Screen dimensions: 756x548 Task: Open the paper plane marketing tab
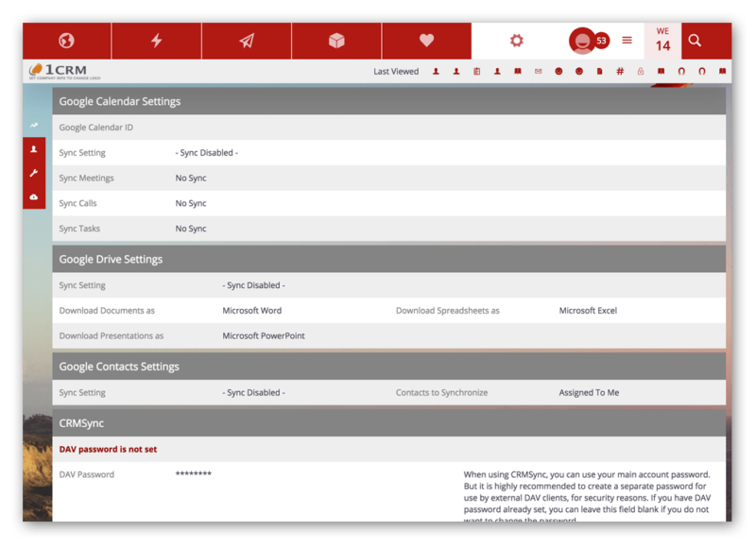[247, 41]
